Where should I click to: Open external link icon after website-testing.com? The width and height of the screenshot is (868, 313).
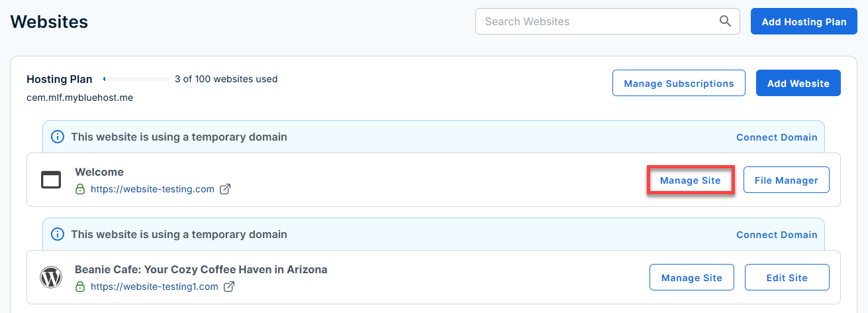[225, 189]
